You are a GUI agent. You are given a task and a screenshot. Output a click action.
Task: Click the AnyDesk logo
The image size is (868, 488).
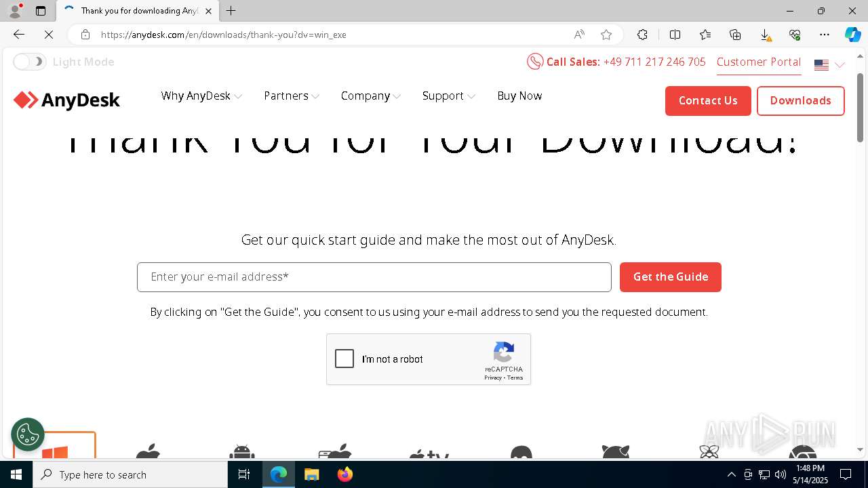66,100
